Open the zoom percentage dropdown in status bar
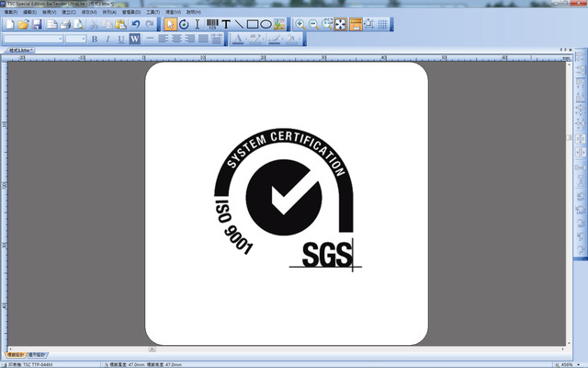The height and width of the screenshot is (368, 588). tap(578, 364)
